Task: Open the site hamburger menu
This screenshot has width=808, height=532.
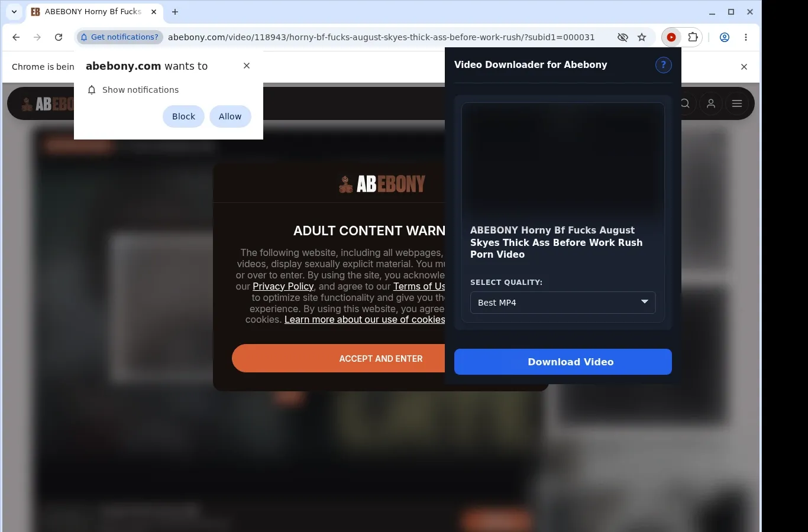Action: [737, 103]
